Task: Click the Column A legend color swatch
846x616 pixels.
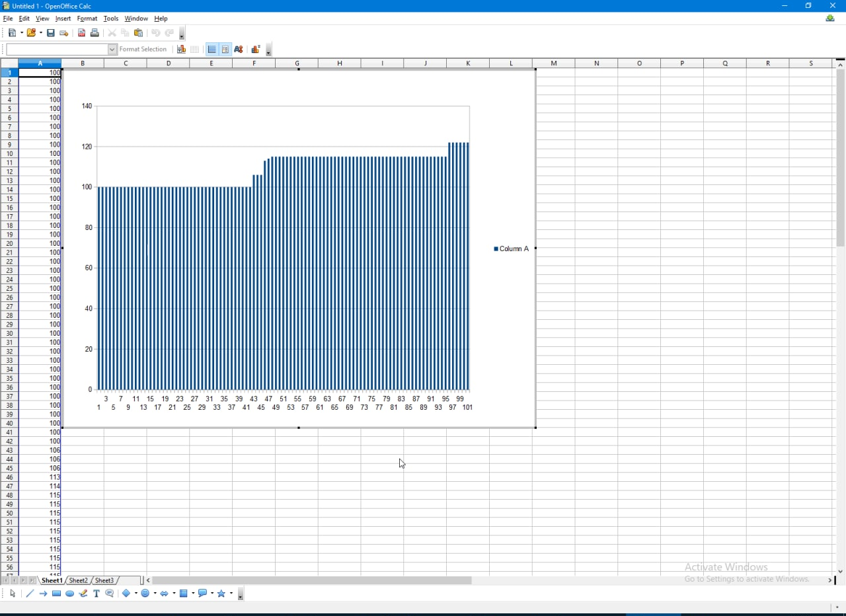Action: (x=496, y=249)
